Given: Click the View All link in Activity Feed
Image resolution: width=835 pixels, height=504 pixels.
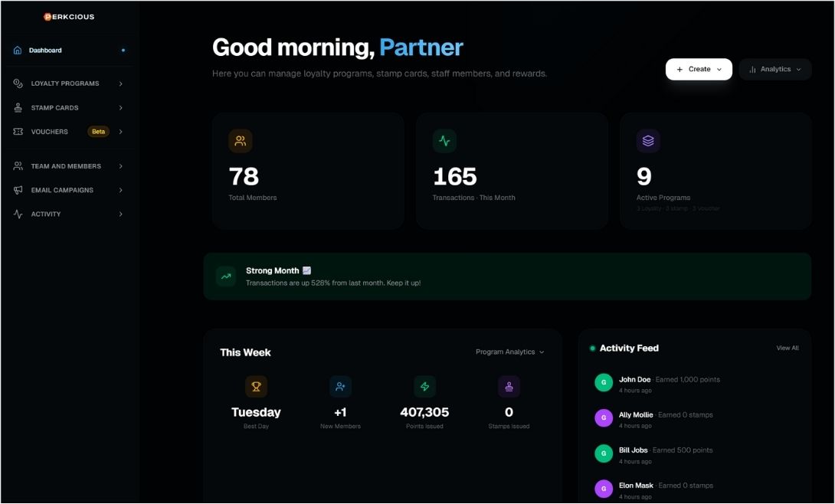Looking at the screenshot, I should click(787, 348).
